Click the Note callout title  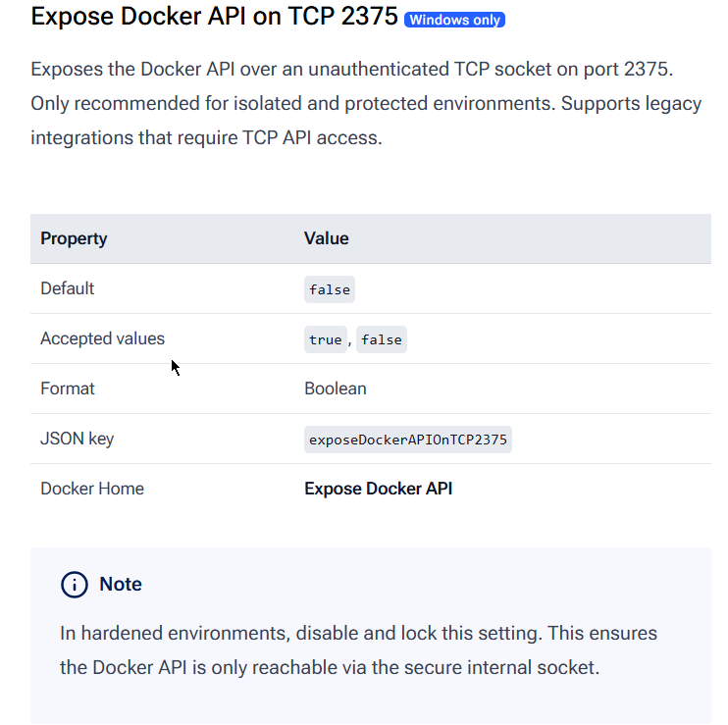point(121,584)
